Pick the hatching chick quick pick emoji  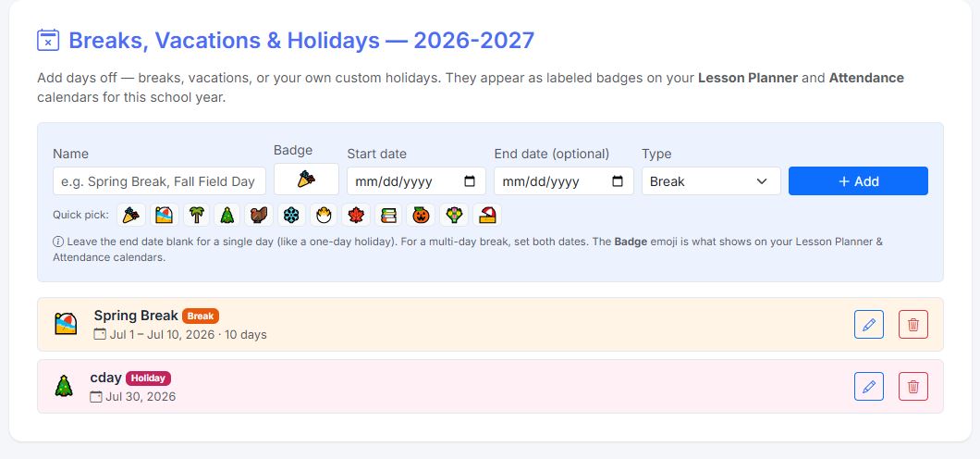pos(324,216)
